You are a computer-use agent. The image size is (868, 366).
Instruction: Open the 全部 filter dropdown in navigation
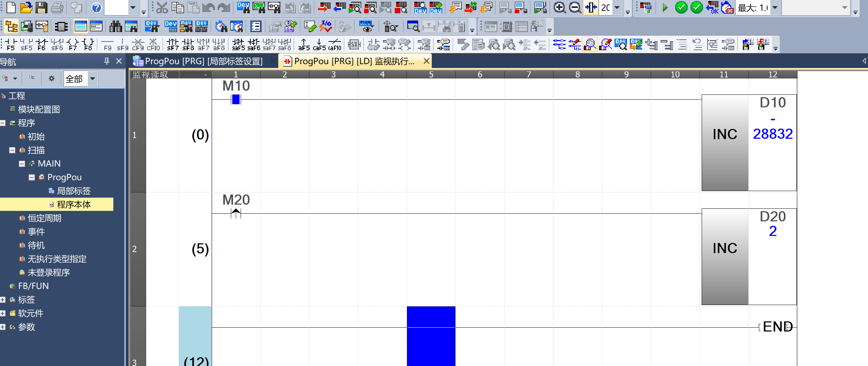coord(92,79)
